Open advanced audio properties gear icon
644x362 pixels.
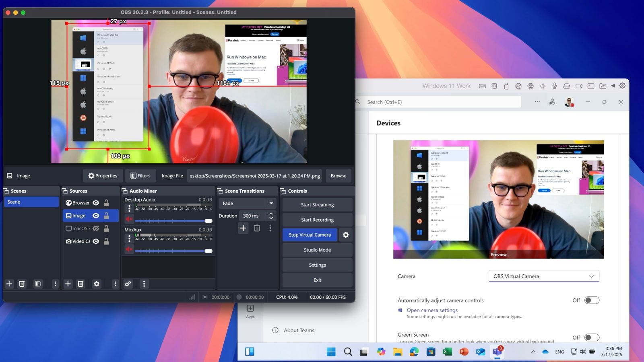128,284
